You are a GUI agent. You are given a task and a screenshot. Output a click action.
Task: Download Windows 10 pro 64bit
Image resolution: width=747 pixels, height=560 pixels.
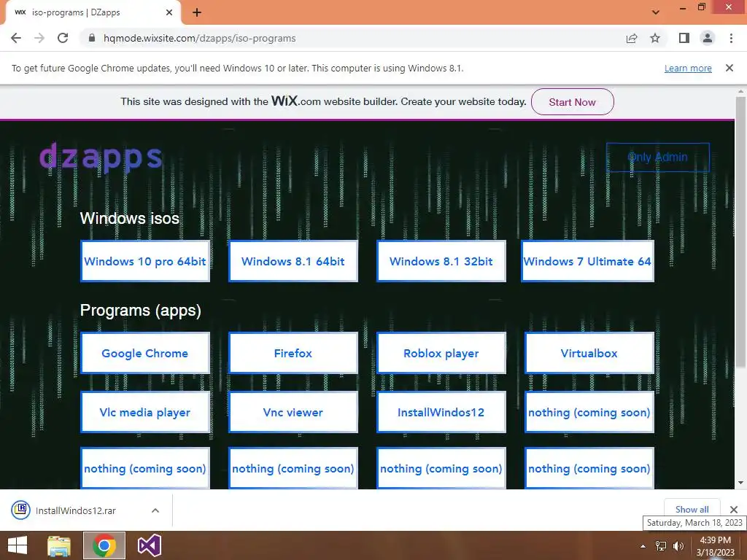pyautogui.click(x=145, y=261)
